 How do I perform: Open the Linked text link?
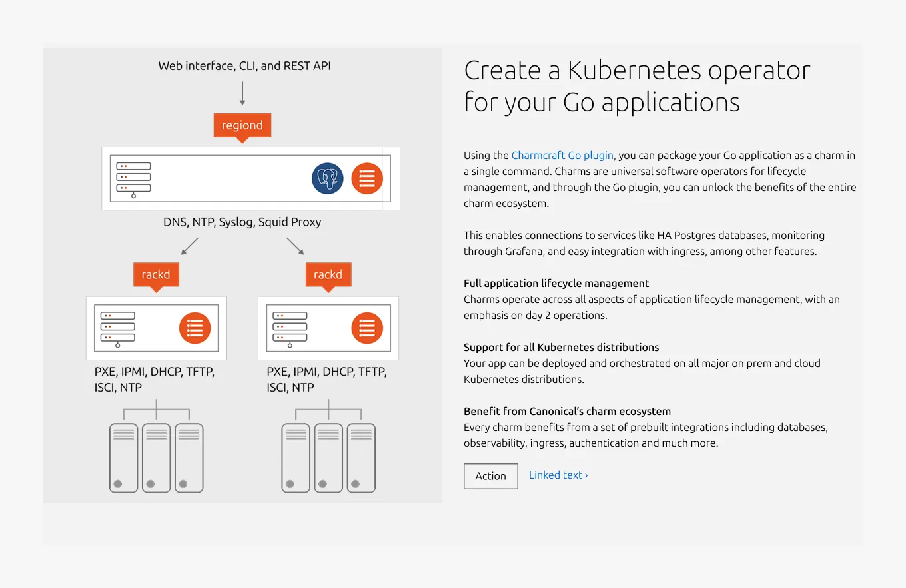(558, 475)
